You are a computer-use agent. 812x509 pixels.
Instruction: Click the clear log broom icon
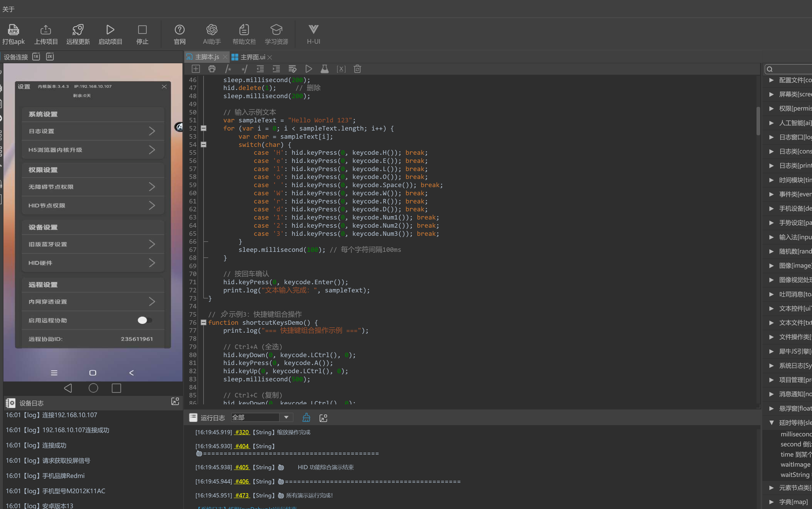pos(306,418)
